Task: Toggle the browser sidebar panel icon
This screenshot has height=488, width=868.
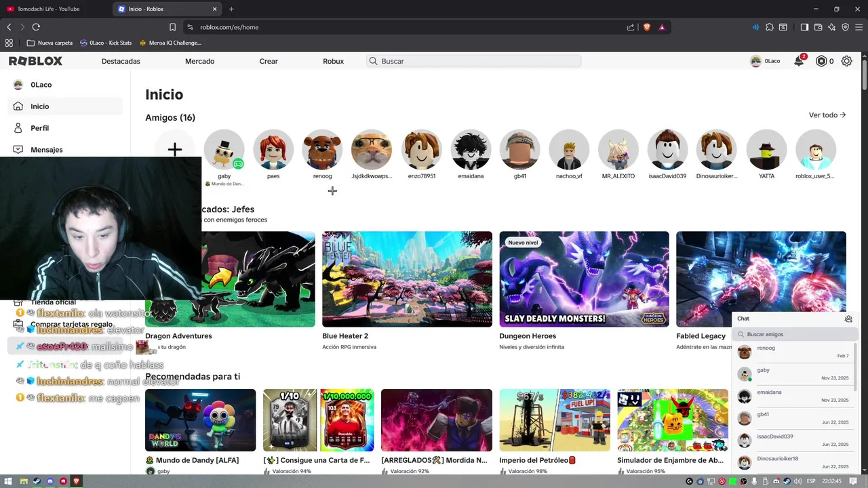Action: coord(804,27)
